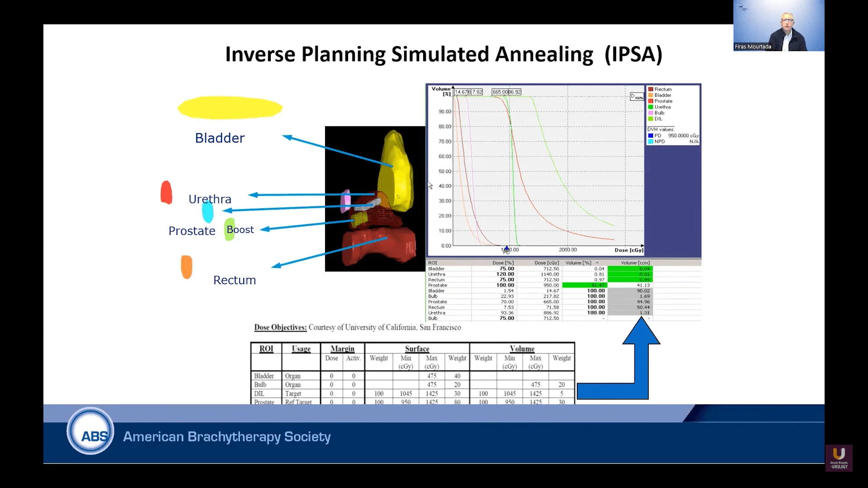Click the ROI header in objectives table
868x488 pixels.
tap(266, 349)
